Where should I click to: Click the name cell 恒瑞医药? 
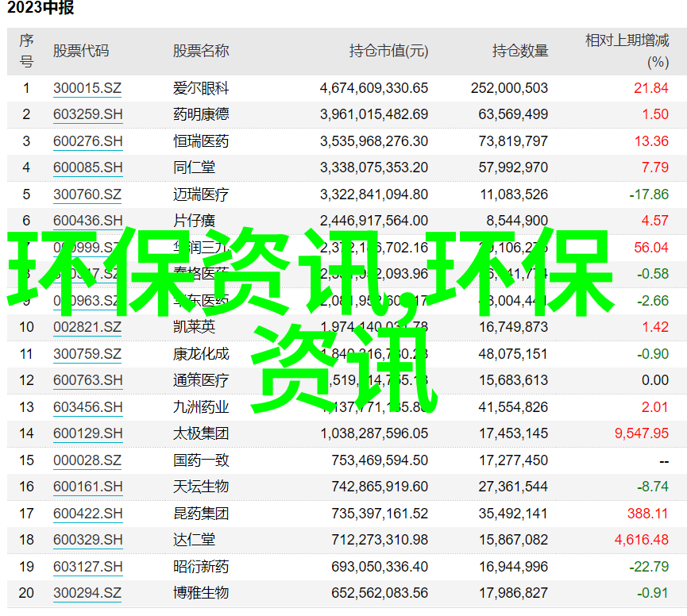pyautogui.click(x=201, y=141)
